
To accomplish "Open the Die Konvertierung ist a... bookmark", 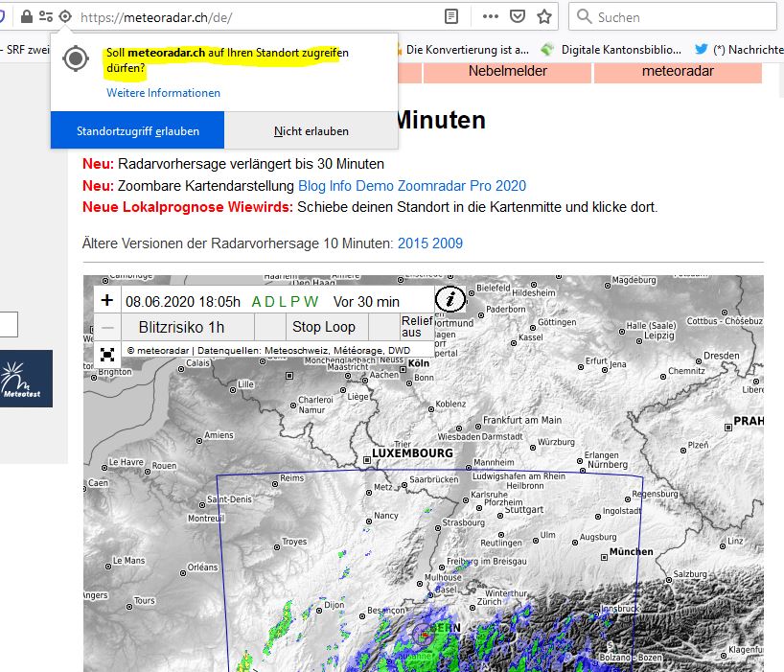I will 462,50.
